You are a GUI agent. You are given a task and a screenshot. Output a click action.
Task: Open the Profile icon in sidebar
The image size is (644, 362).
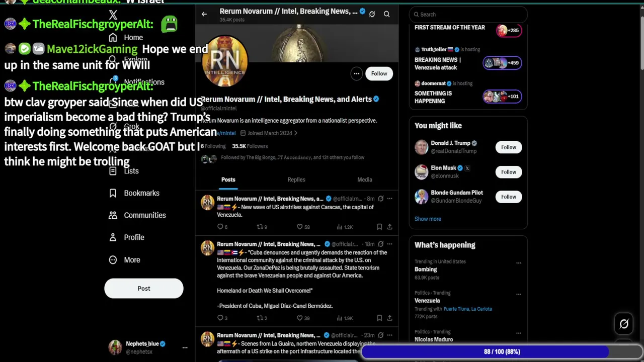(113, 237)
